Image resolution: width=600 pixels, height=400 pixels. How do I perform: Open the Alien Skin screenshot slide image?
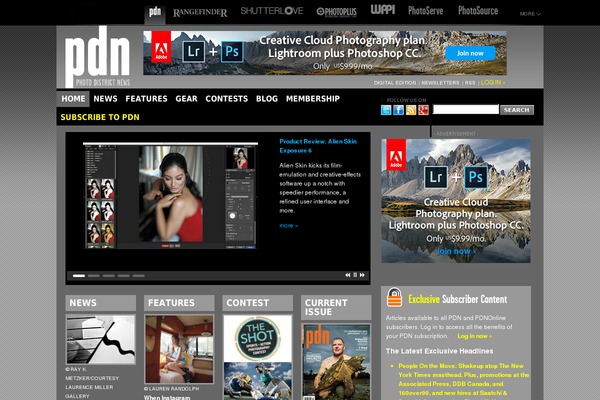pos(171,196)
